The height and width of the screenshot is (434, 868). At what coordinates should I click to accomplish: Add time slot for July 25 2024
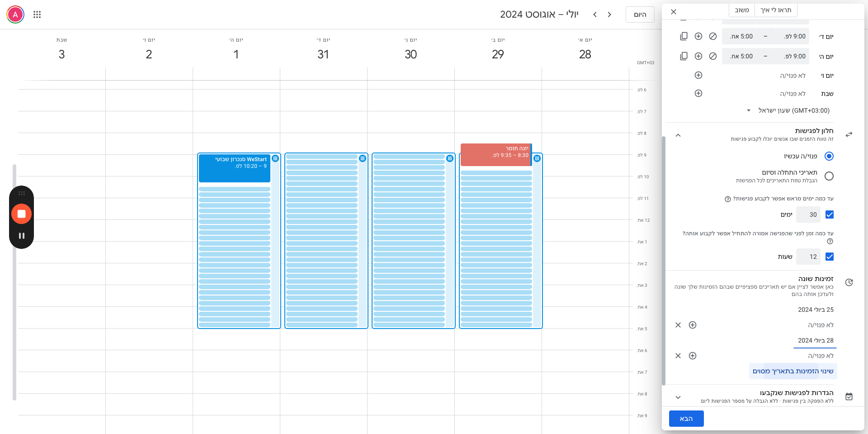click(x=693, y=325)
